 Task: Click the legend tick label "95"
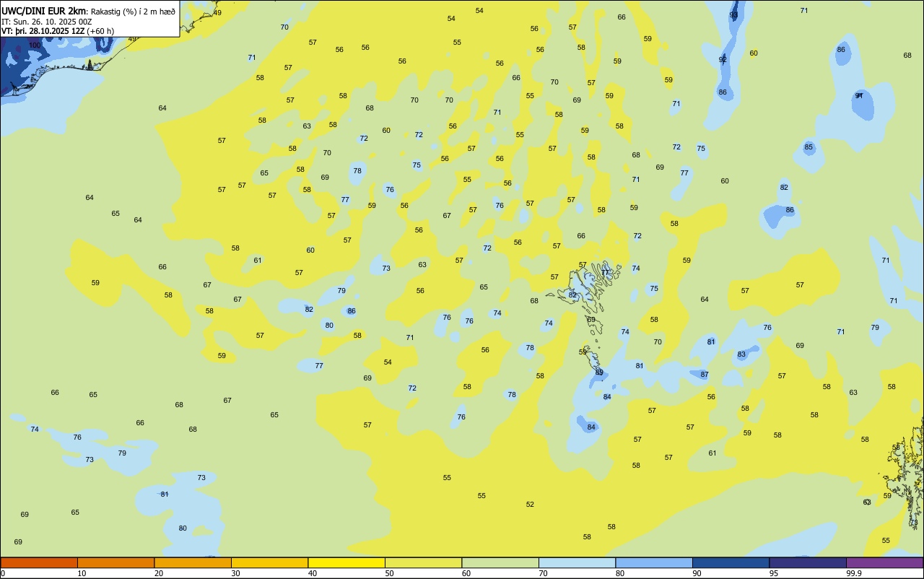[x=774, y=573]
